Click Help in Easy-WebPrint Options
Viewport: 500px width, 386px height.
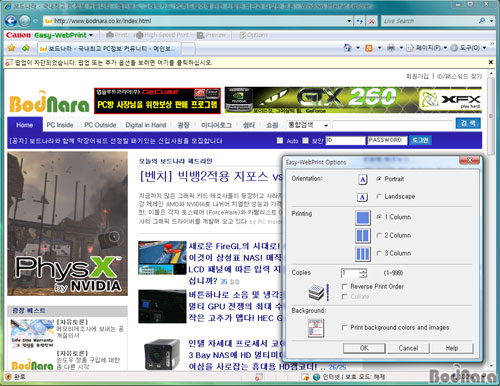coord(452,348)
